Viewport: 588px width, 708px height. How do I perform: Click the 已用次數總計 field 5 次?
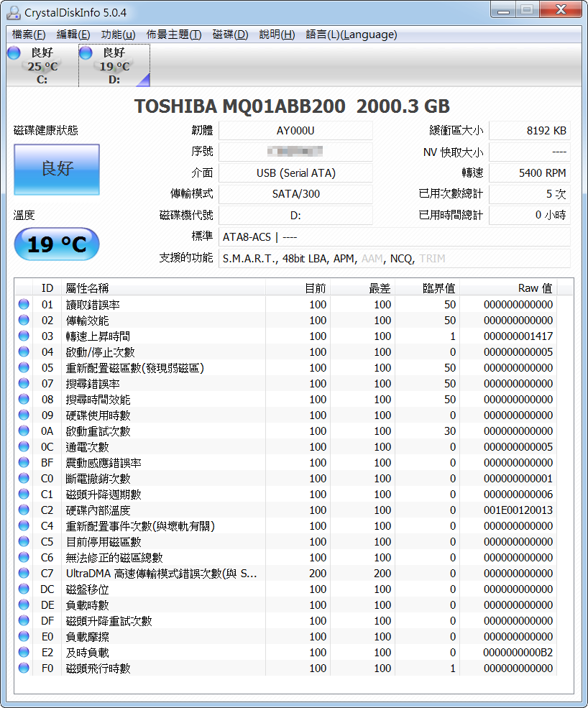[x=530, y=194]
